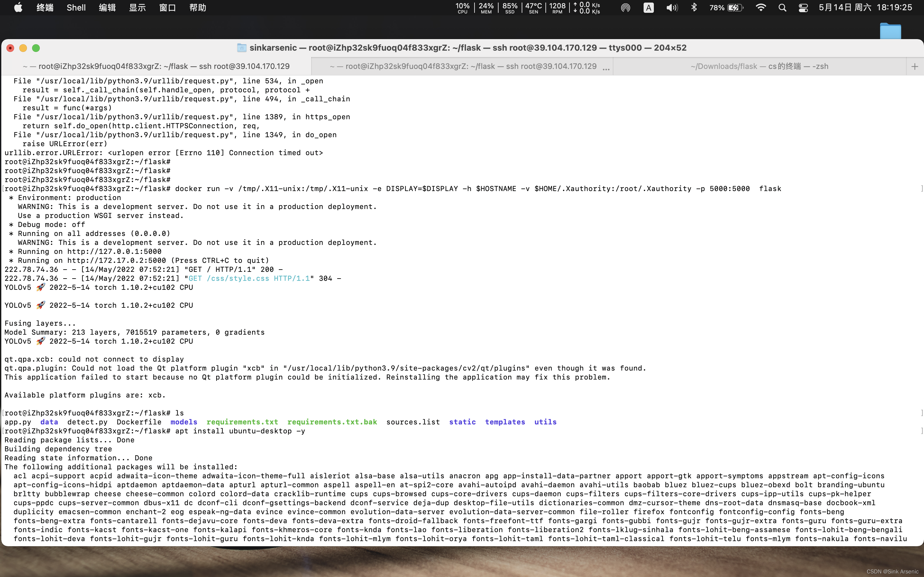Click the Bluetooth menu bar icon
The image size is (924, 577).
coord(694,8)
